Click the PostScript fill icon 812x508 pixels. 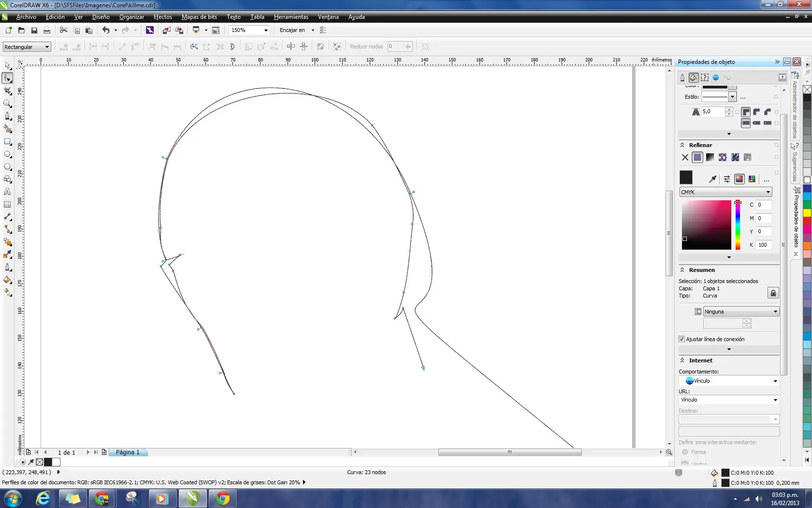click(x=748, y=157)
